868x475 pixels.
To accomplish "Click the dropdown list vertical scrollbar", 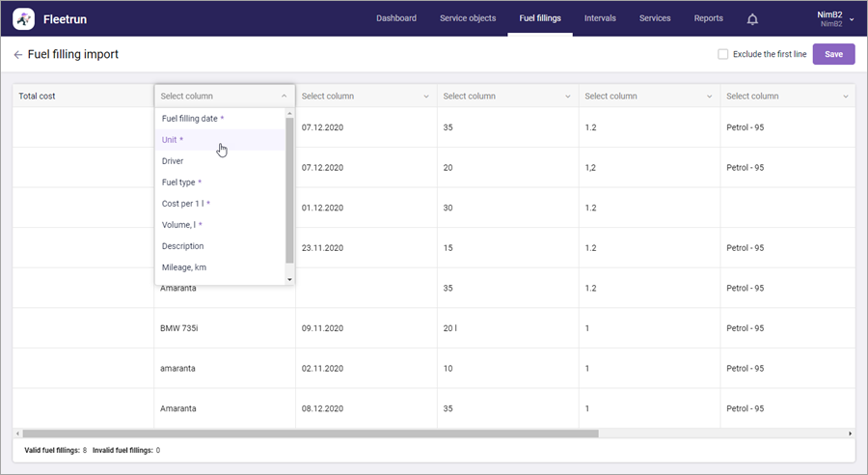I will pos(289,188).
